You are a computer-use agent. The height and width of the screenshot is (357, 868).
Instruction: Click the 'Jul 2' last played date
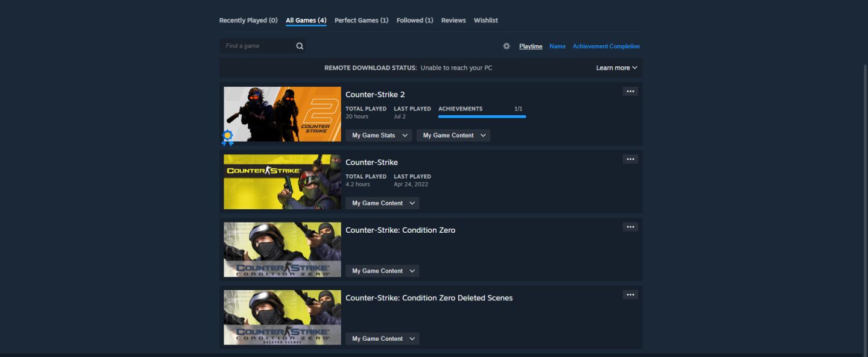click(400, 116)
